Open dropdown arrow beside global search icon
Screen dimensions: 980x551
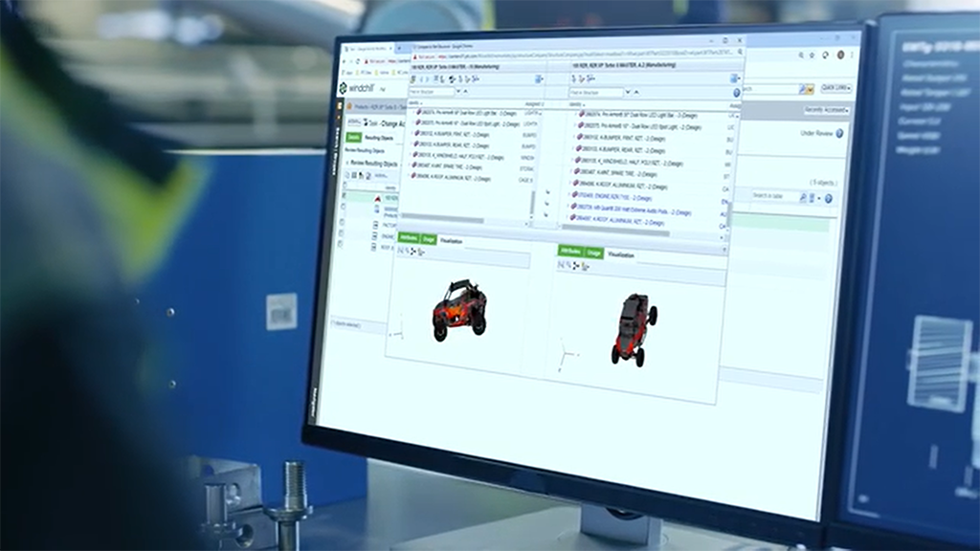pyautogui.click(x=811, y=91)
